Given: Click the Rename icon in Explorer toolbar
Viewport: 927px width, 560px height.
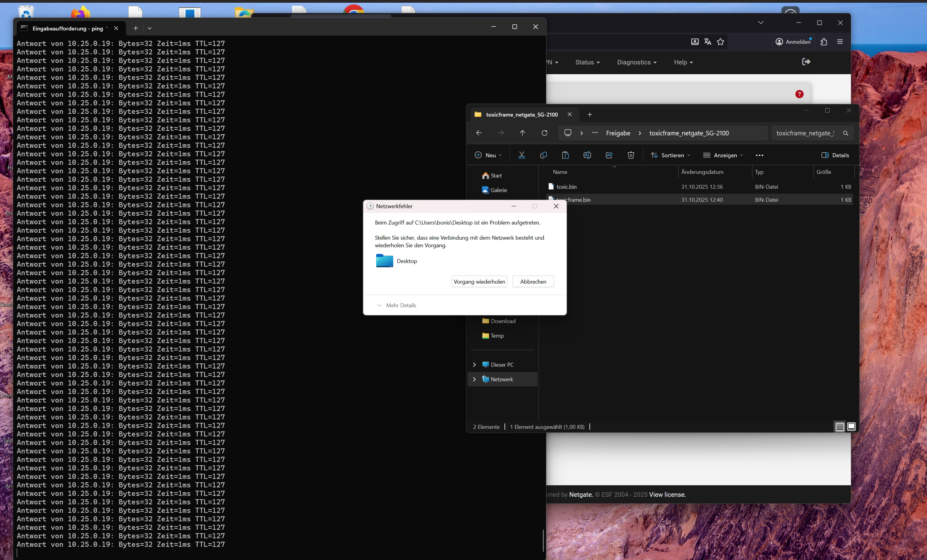Looking at the screenshot, I should tap(587, 155).
